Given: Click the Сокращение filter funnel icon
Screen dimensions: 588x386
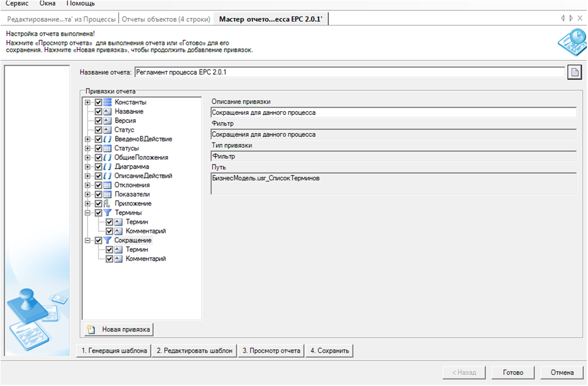Looking at the screenshot, I should (x=107, y=240).
